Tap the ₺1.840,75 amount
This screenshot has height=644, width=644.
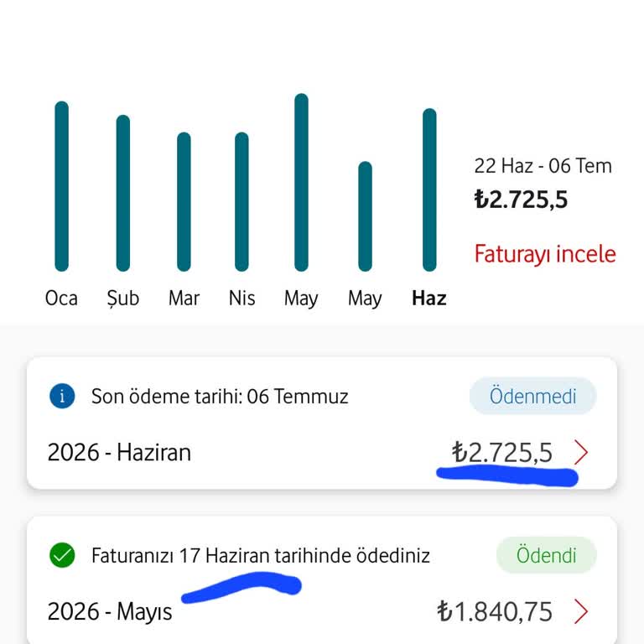point(495,611)
